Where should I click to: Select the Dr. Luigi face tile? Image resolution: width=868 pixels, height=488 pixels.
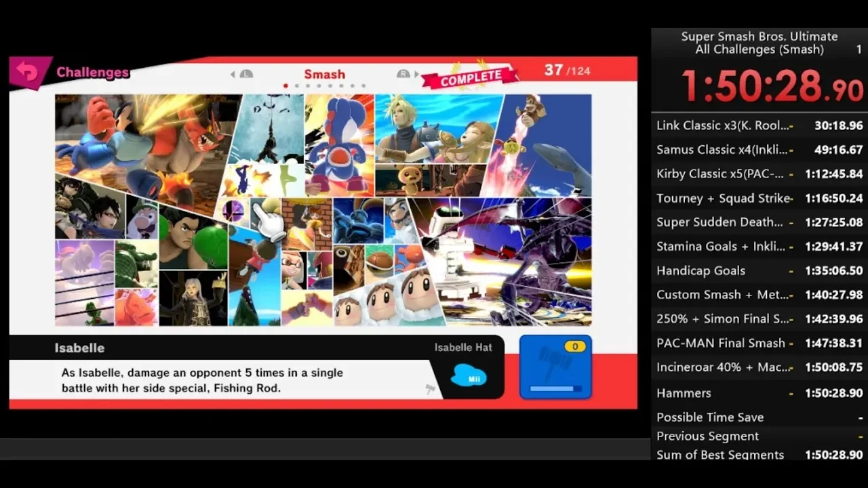(142, 218)
